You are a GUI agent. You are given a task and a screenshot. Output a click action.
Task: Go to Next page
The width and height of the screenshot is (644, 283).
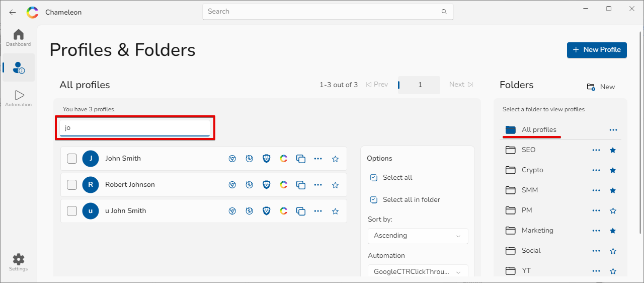[461, 85]
